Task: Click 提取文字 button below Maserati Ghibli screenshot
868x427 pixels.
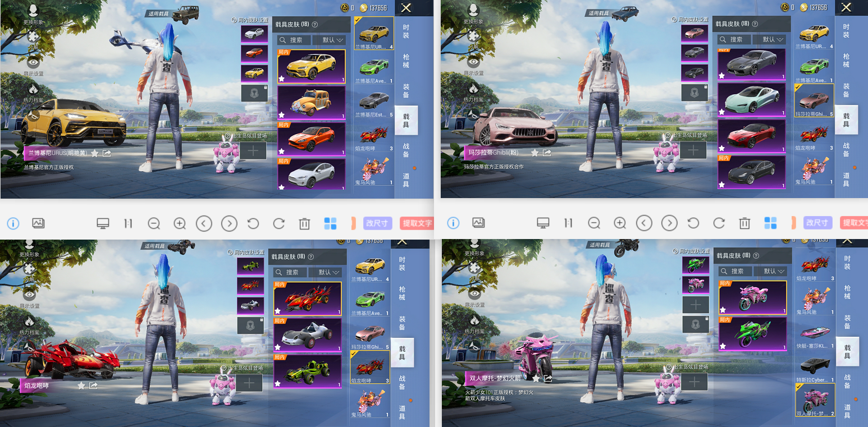Action: [x=855, y=223]
